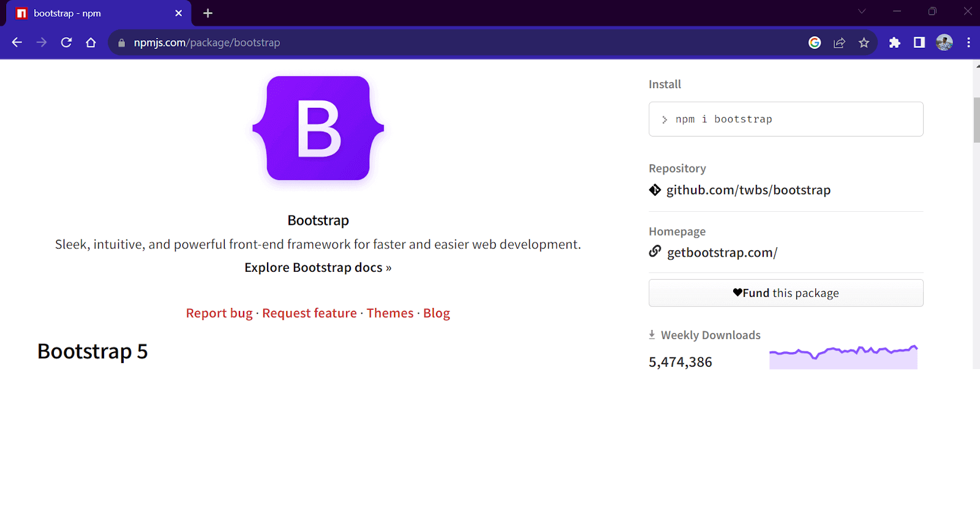Copy the npm i bootstrap install command

[786, 119]
